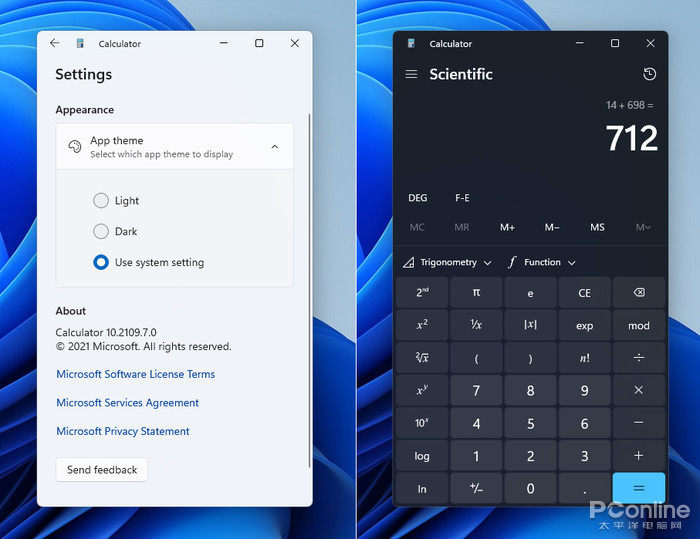Click the 10 to the x key
Image resolution: width=700 pixels, height=539 pixels.
point(422,423)
